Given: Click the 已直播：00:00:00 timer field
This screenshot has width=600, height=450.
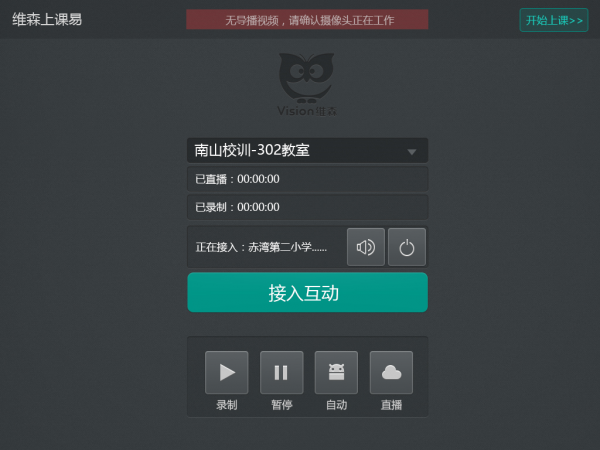Looking at the screenshot, I should [308, 179].
